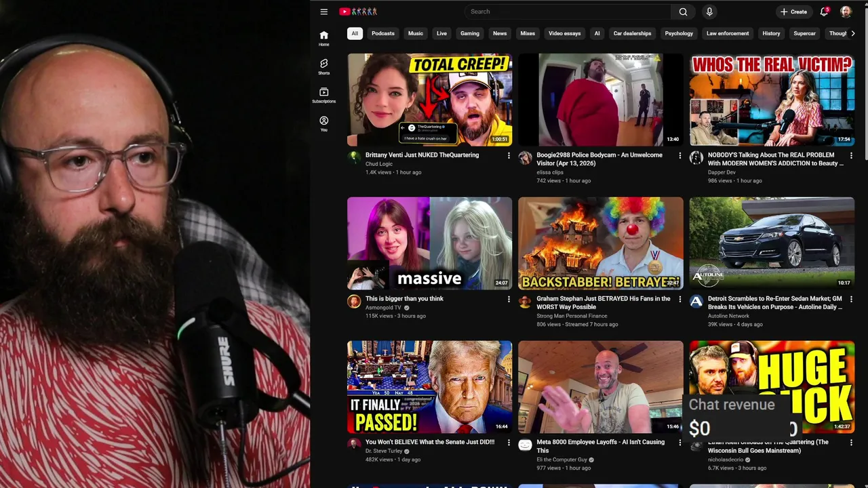Open IT FINALLY PASSED thumbnail
868x488 pixels.
(430, 387)
